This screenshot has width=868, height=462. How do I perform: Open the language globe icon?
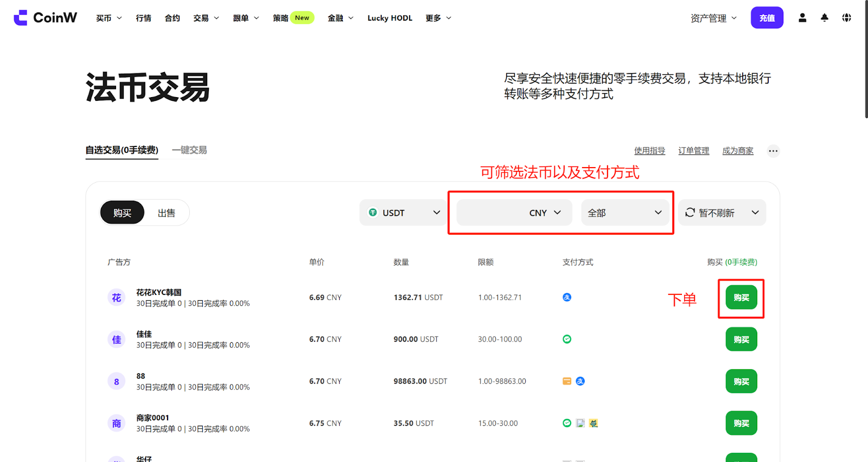[x=846, y=18]
